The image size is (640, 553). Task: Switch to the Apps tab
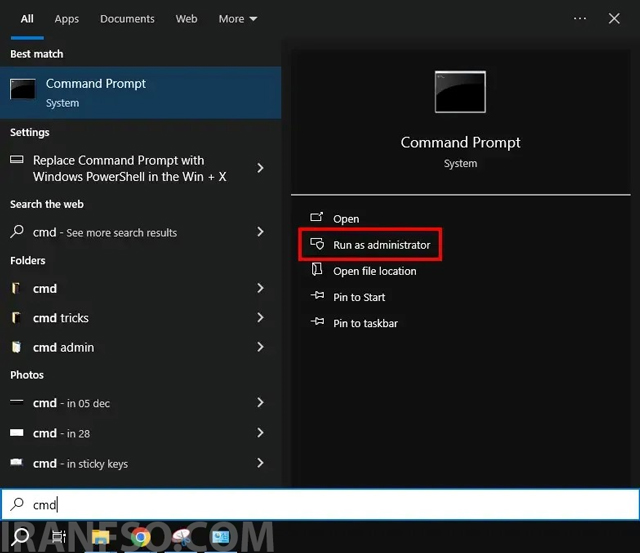point(67,19)
